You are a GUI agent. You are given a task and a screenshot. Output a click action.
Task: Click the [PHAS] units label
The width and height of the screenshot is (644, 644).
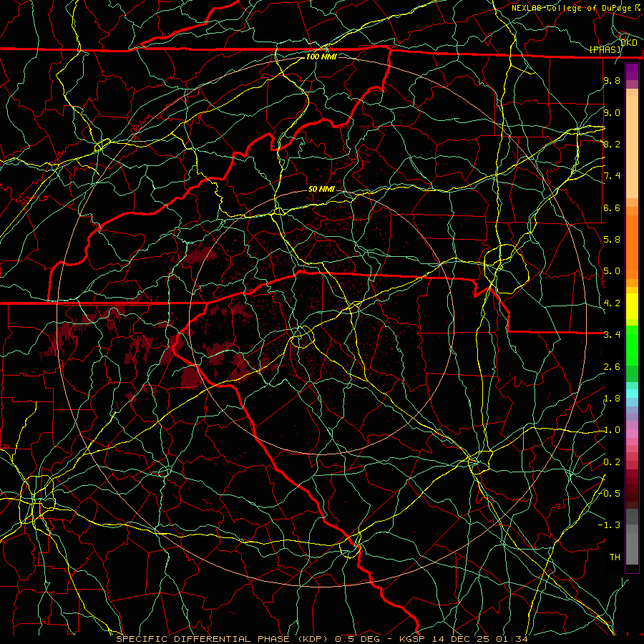(x=605, y=49)
